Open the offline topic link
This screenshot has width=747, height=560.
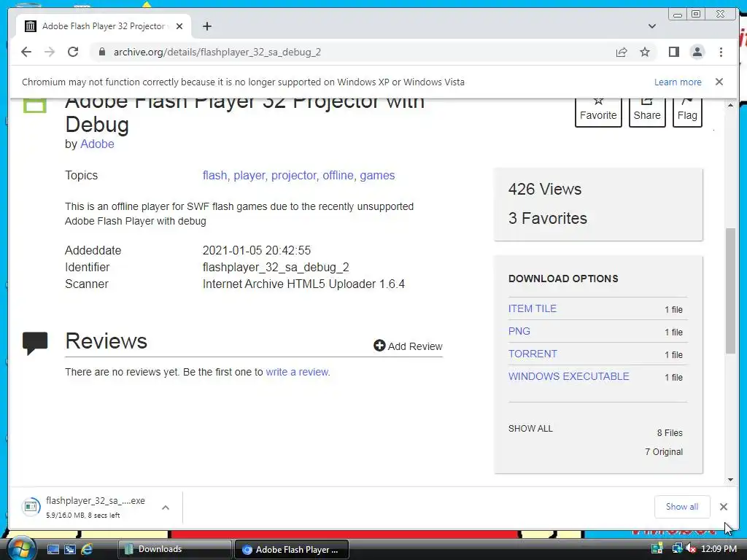click(x=338, y=175)
